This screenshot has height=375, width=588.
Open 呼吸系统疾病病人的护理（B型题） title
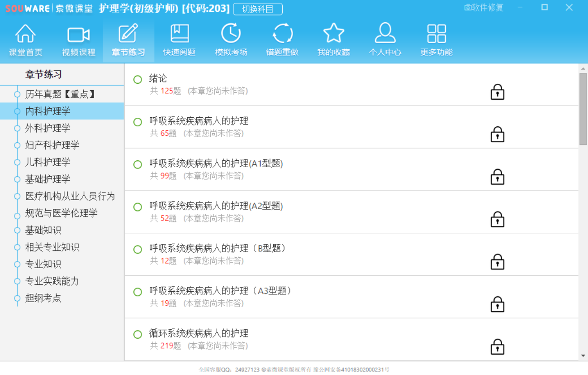218,249
